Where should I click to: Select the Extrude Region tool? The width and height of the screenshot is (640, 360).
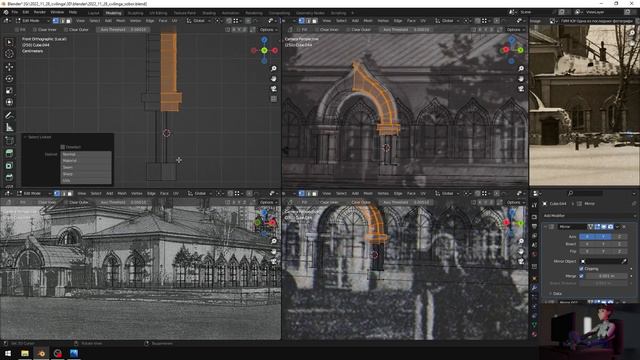(x=9, y=153)
